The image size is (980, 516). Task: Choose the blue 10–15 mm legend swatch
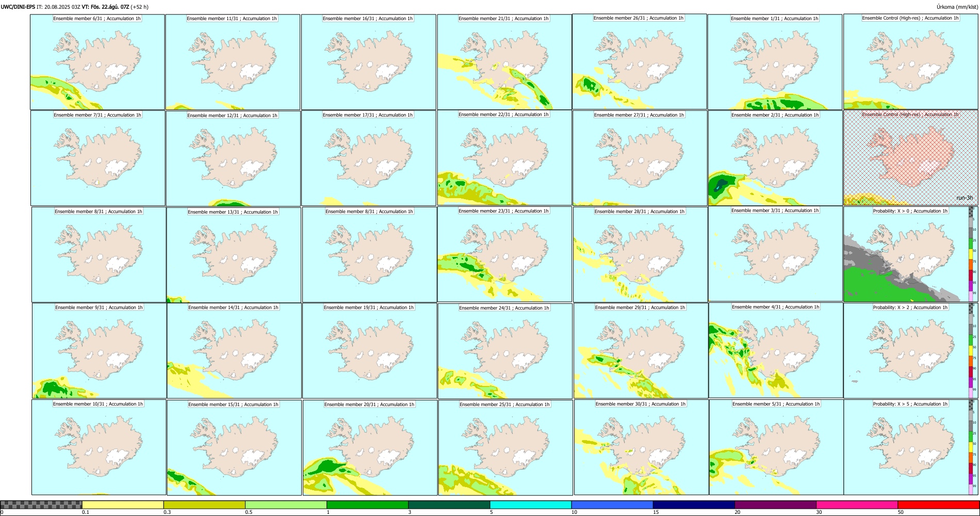612,505
